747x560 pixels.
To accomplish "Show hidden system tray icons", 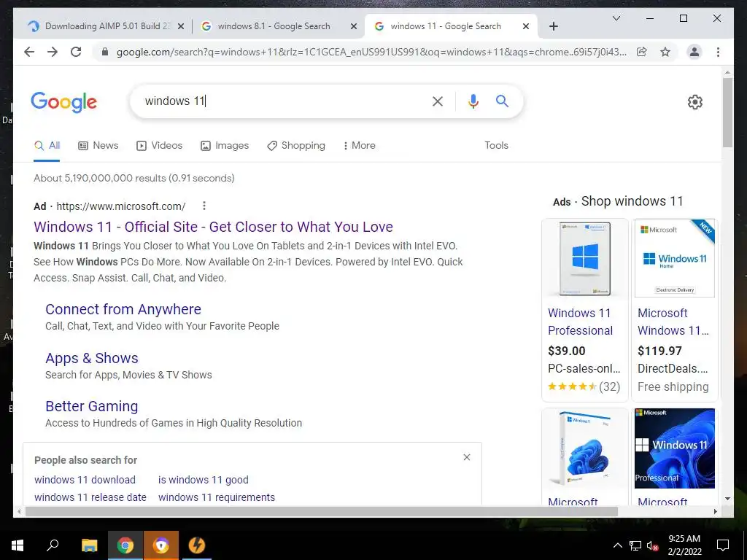I will (617, 545).
